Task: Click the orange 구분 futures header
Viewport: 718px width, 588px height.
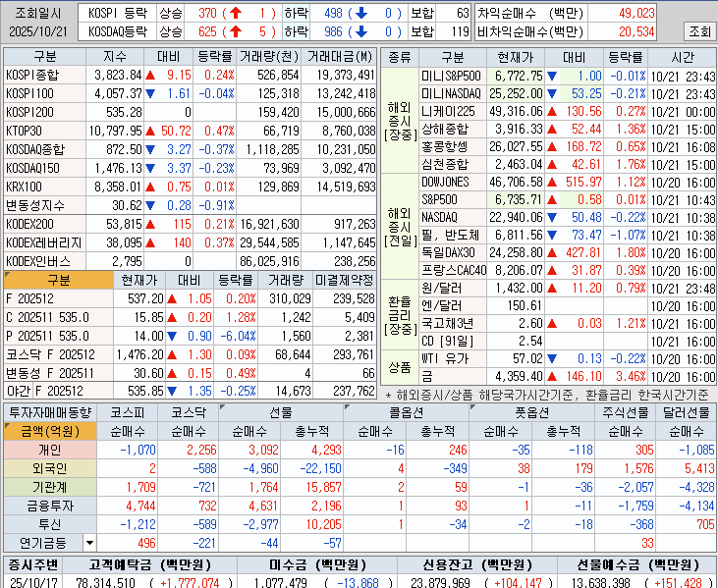Action: (59, 280)
